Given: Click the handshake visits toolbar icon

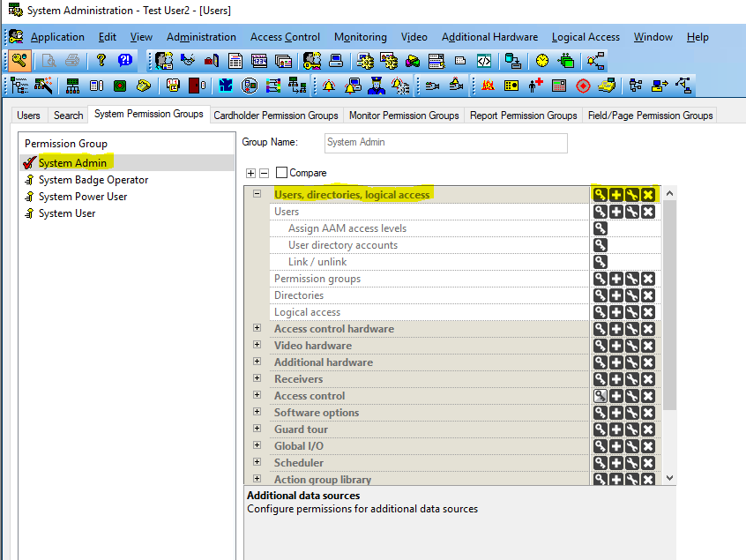Looking at the screenshot, I should 188,61.
